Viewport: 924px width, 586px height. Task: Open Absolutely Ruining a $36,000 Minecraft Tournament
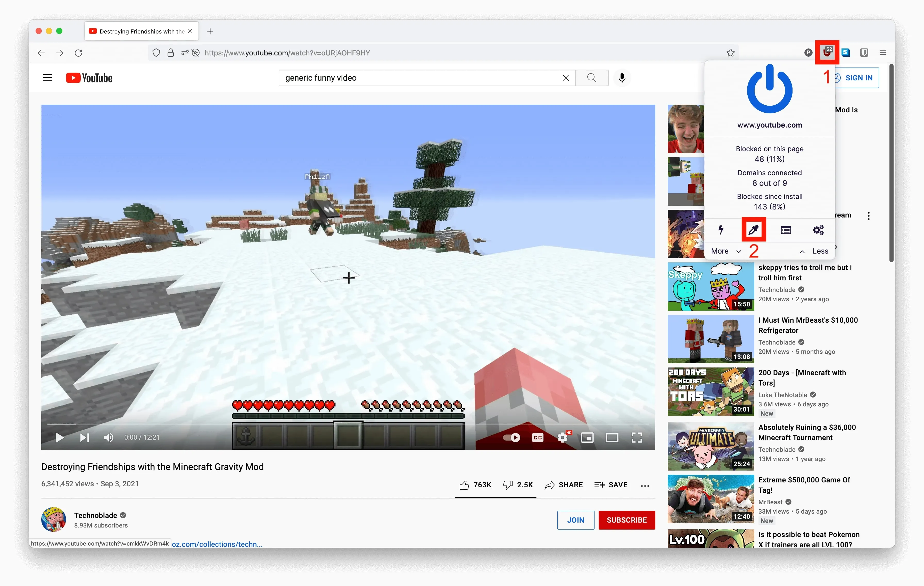807,432
